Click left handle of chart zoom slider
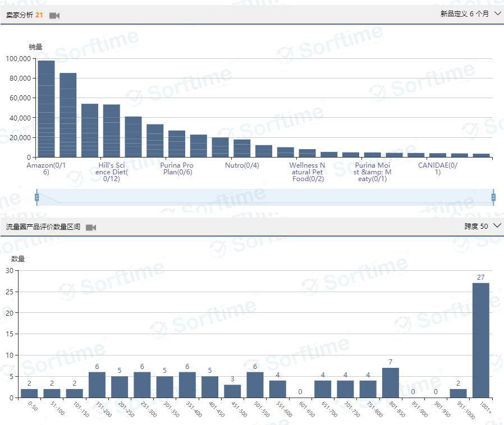504x425 pixels. click(x=37, y=197)
